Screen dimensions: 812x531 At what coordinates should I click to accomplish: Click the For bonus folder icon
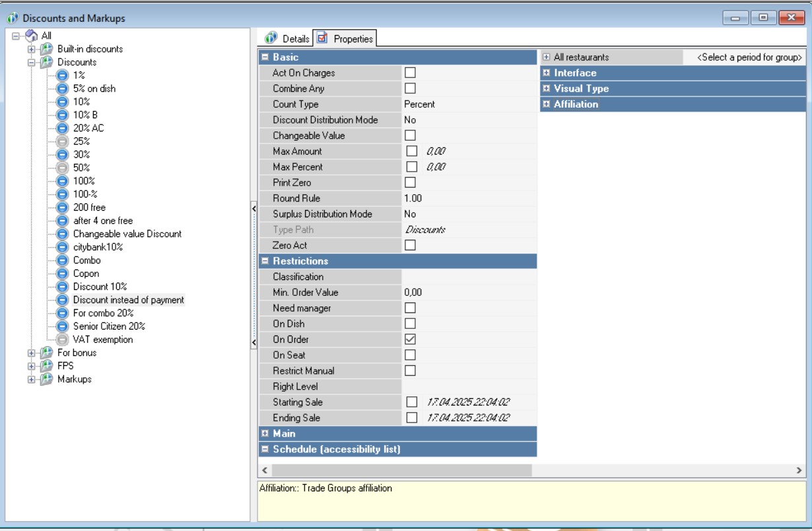[46, 353]
